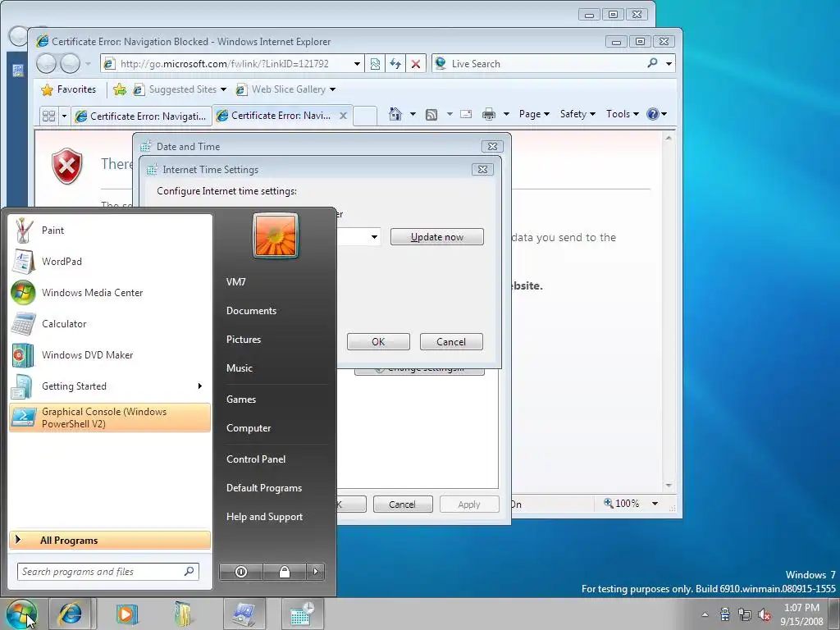Click the Compatibility View icon
Screen dimensions: 840x630
coord(375,64)
